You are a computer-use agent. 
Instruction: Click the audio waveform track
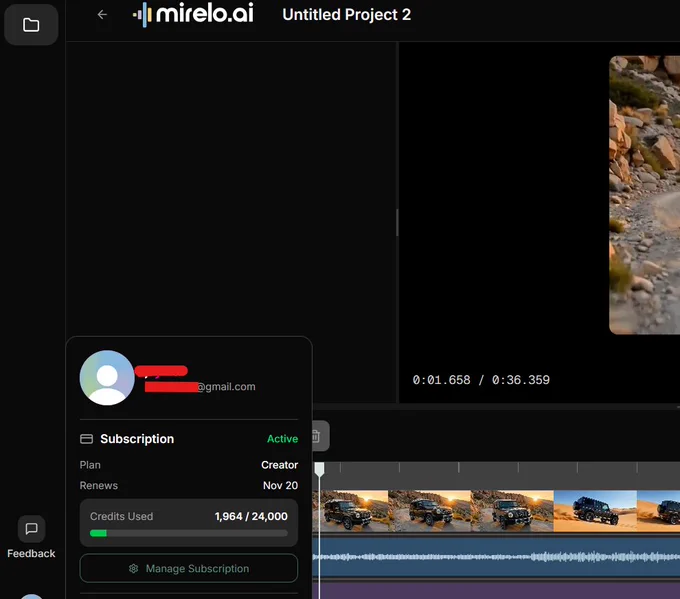pyautogui.click(x=497, y=557)
